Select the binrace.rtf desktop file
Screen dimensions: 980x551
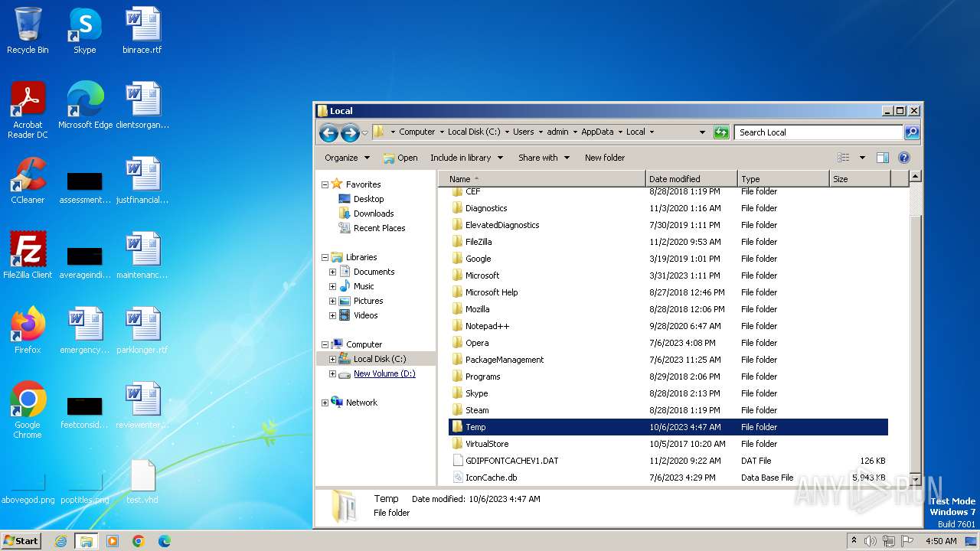pos(142,31)
